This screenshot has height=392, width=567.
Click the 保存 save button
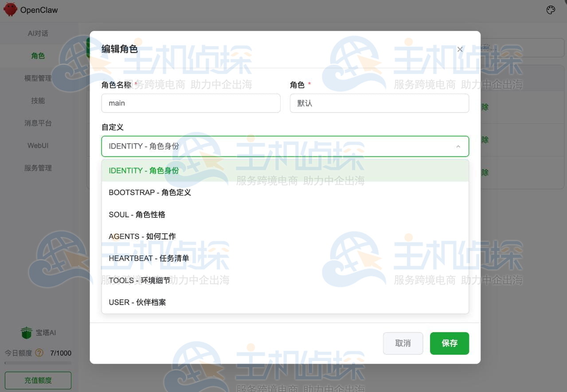(449, 343)
